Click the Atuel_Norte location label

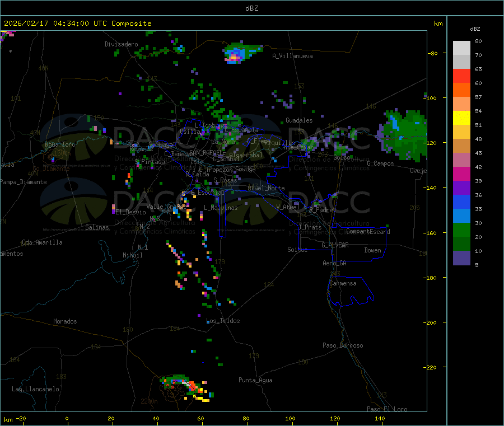click(266, 188)
